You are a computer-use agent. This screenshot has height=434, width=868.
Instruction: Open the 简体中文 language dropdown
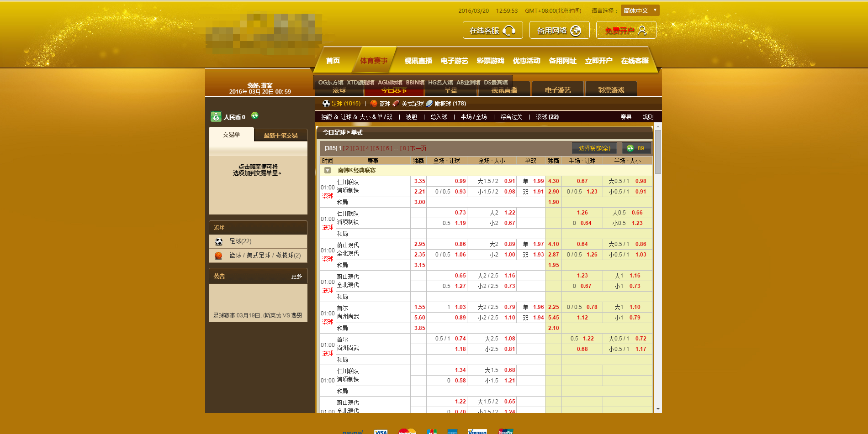pyautogui.click(x=640, y=10)
